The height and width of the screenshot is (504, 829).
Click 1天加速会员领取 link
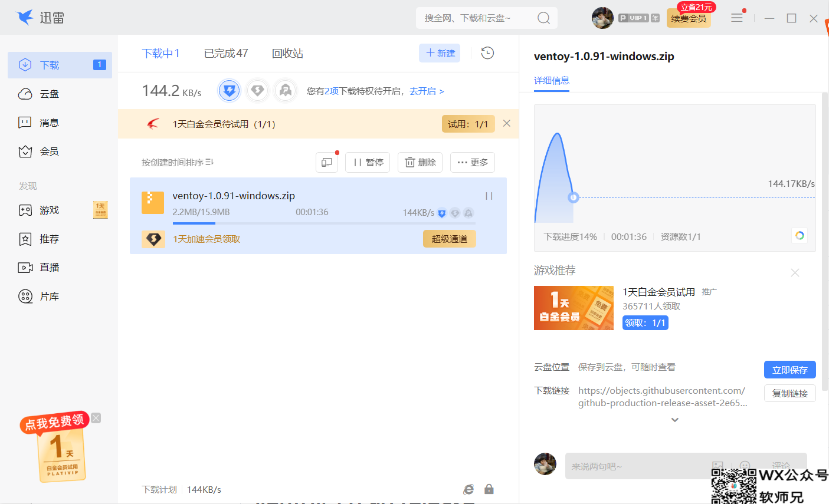point(207,239)
